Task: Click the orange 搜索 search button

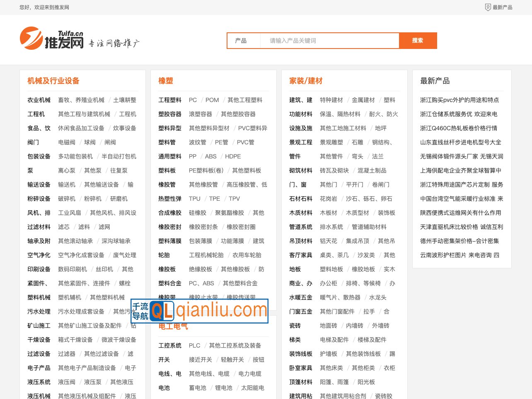Action: [x=418, y=41]
